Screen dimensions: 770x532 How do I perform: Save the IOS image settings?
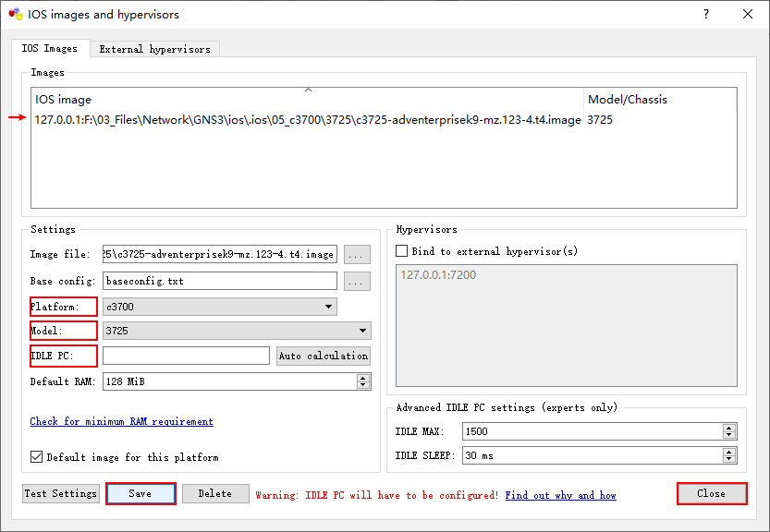coord(141,494)
